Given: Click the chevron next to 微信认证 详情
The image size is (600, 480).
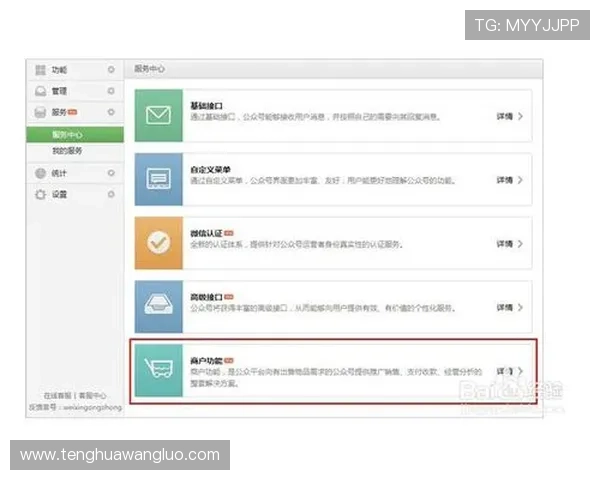Looking at the screenshot, I should pyautogui.click(x=520, y=244).
